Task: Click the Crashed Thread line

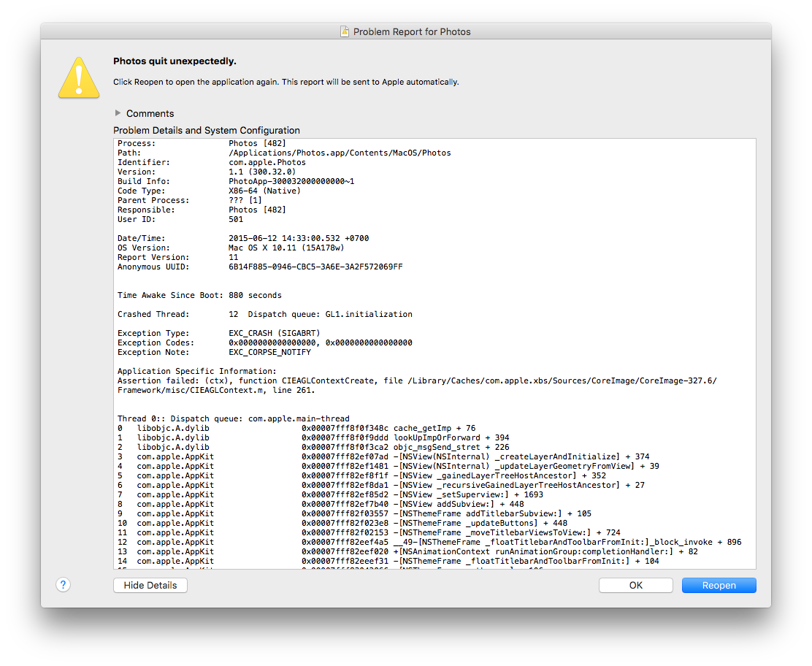Action: [264, 315]
